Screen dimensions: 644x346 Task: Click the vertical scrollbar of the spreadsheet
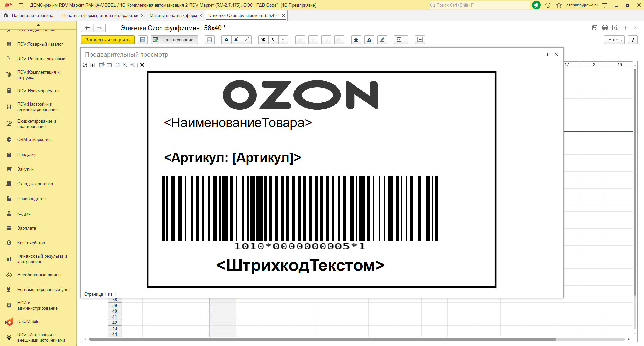(x=635, y=182)
